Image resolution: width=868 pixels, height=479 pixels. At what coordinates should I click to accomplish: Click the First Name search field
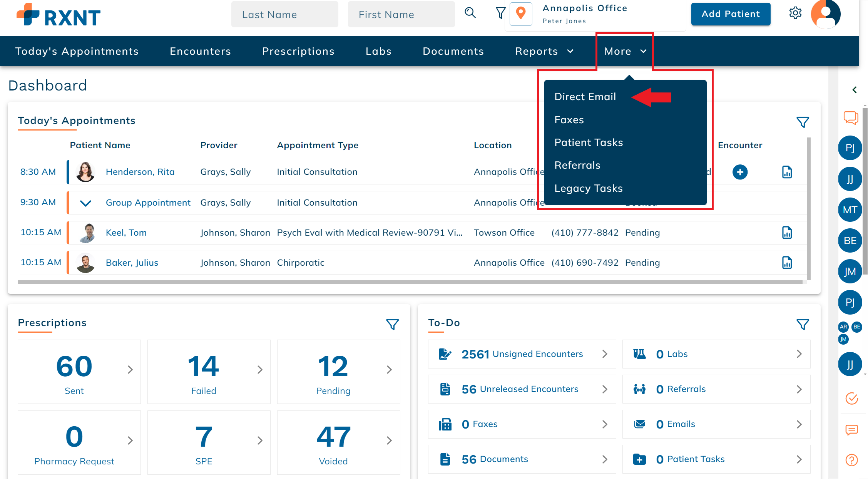(401, 14)
